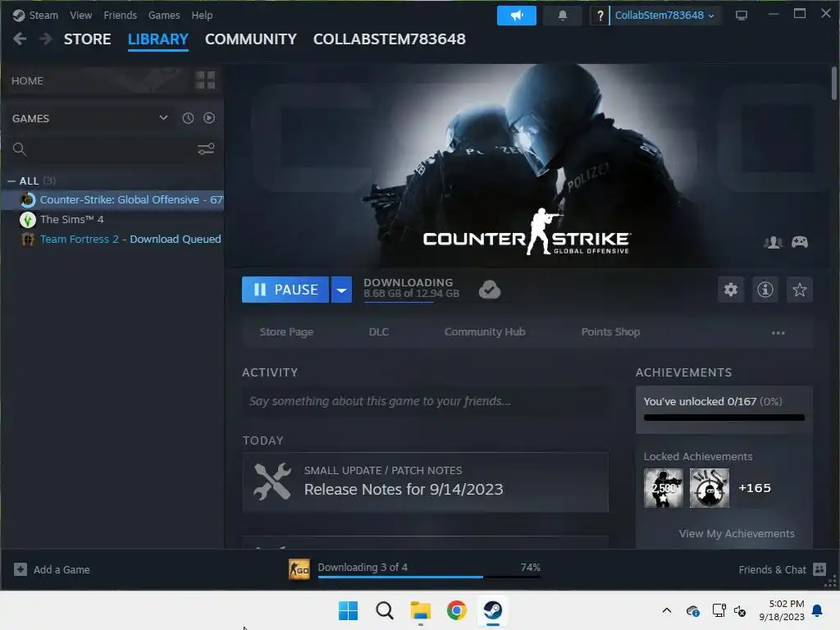Open the Points Shop link
840x630 pixels.
point(610,332)
